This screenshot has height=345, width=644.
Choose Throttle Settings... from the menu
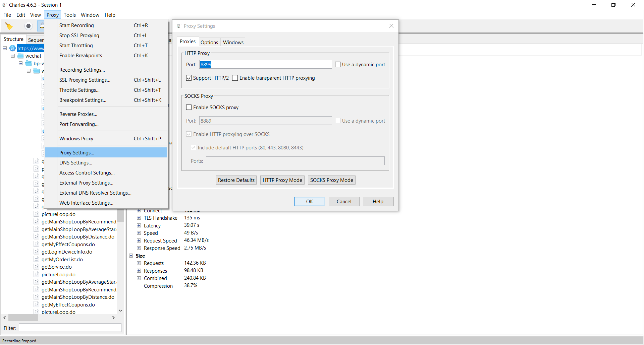point(106,90)
